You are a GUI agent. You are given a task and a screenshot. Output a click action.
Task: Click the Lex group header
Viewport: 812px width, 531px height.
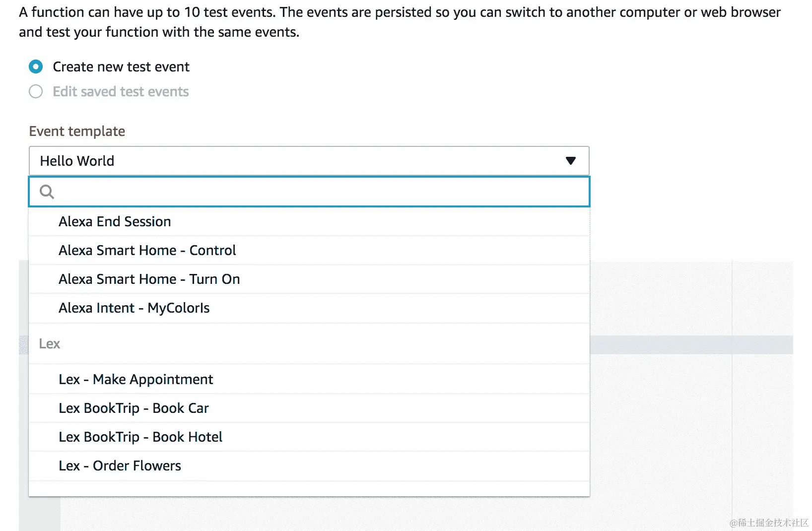[50, 343]
